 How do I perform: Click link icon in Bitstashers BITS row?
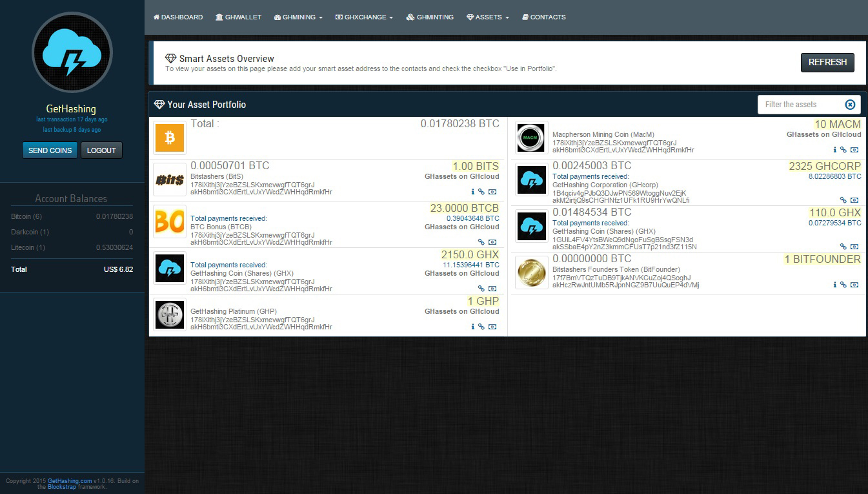tap(481, 192)
